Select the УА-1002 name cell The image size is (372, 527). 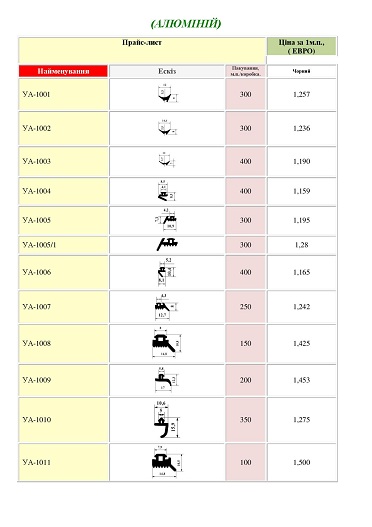(x=64, y=128)
